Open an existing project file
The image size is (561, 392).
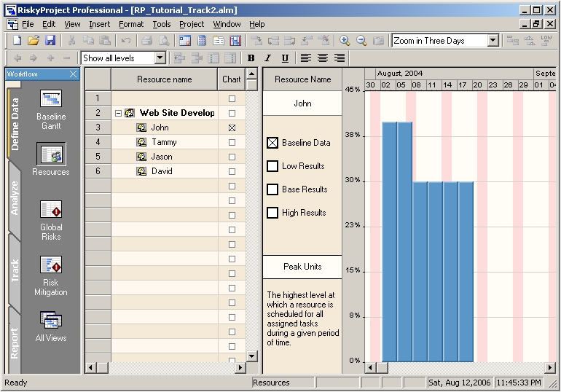34,40
